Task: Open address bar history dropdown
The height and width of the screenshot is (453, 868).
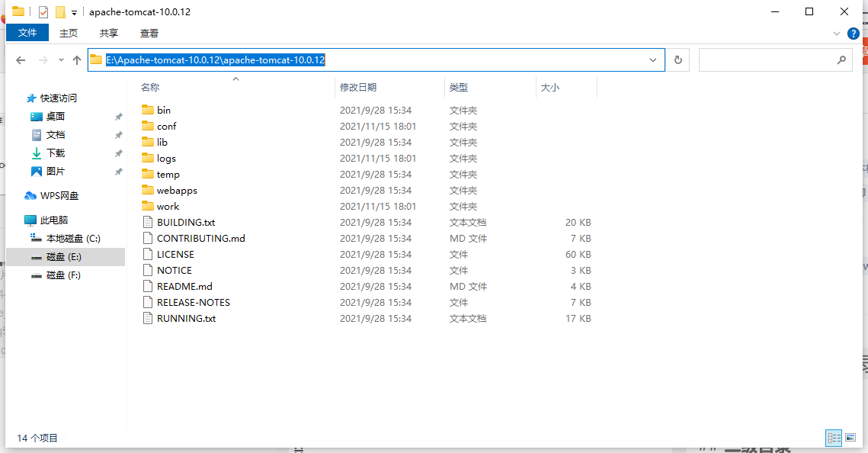Action: pos(653,59)
